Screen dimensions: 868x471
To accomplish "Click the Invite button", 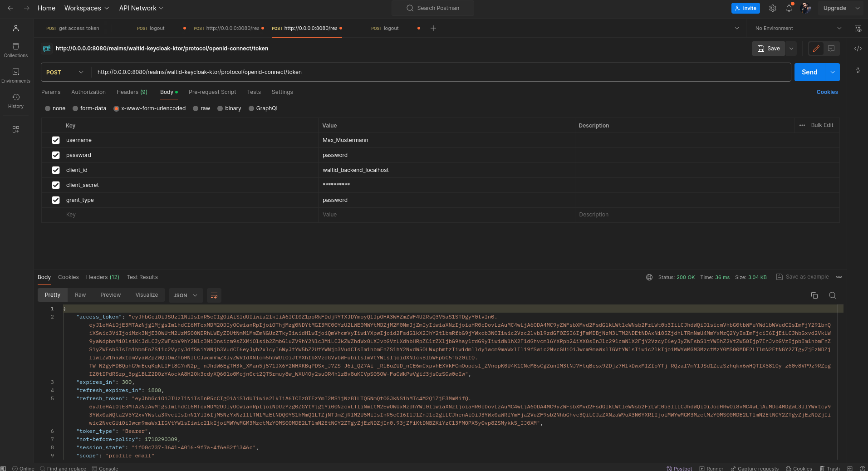I will tap(745, 8).
